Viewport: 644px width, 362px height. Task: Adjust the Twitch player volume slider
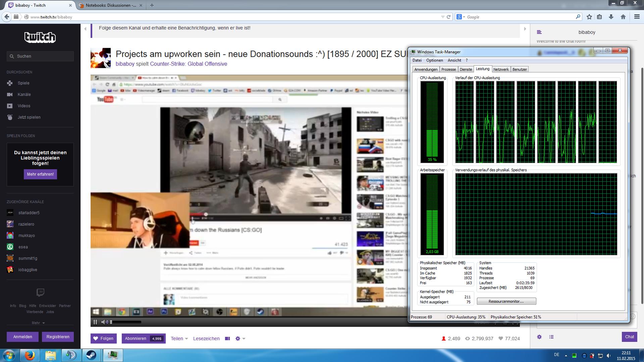126,322
